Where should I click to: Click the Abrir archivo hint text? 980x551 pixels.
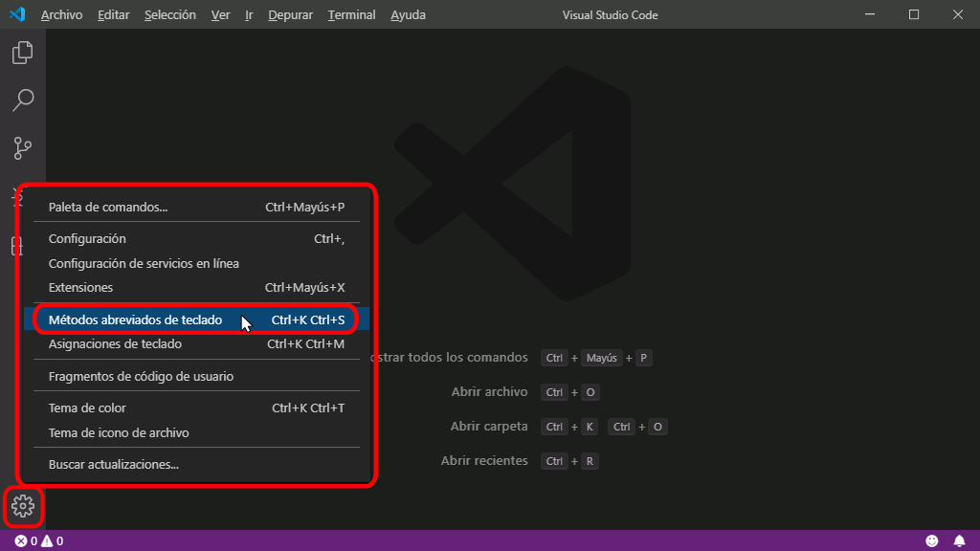[489, 391]
